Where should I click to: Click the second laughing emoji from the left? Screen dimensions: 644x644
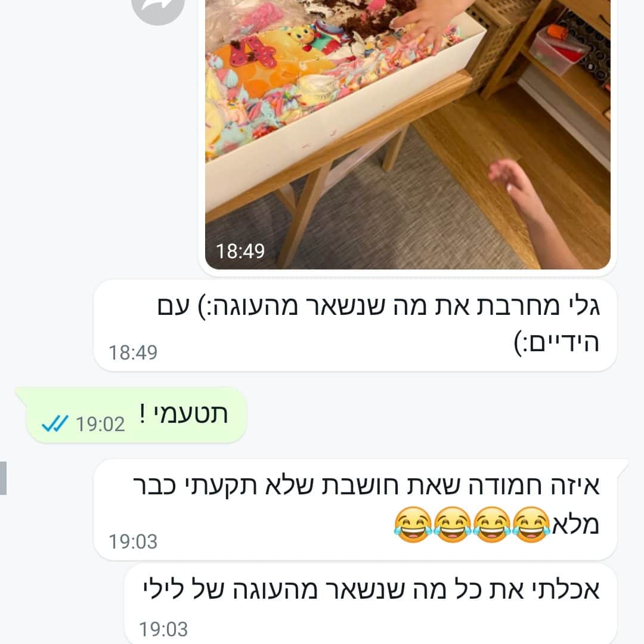(x=452, y=525)
